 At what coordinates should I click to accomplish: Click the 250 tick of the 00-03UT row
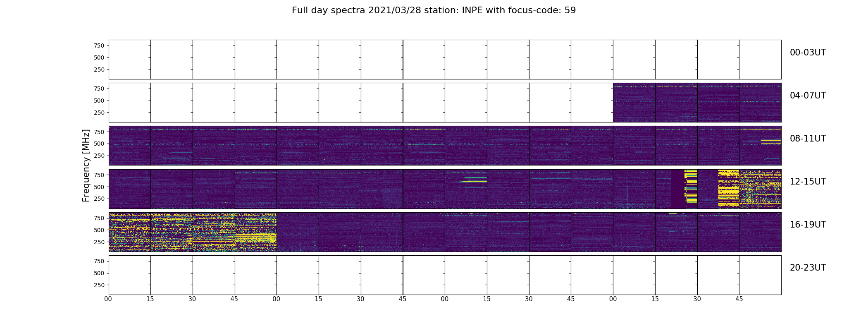(x=99, y=70)
